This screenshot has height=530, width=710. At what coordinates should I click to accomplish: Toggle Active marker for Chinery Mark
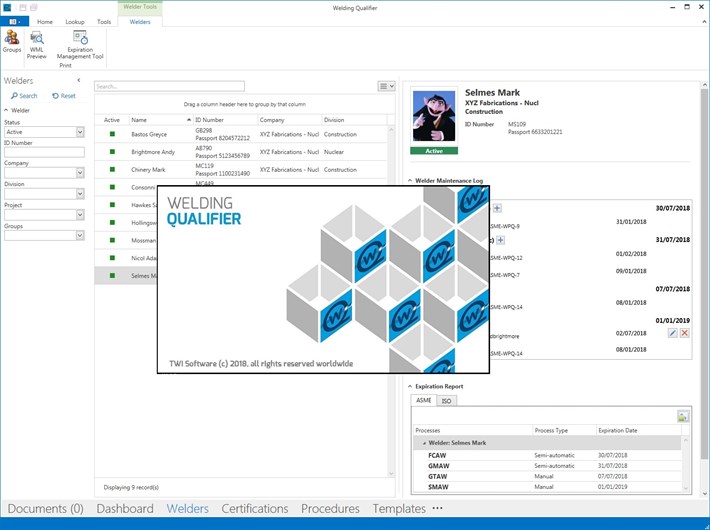[112, 169]
